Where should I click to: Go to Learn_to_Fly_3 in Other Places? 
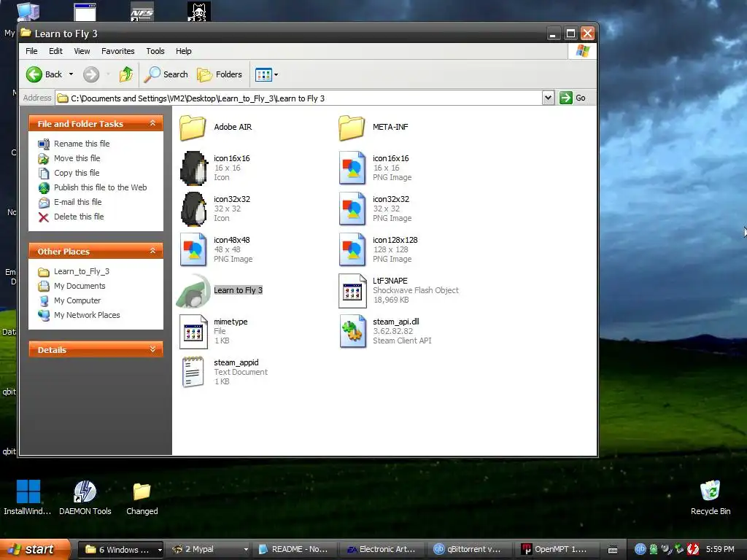[82, 271]
